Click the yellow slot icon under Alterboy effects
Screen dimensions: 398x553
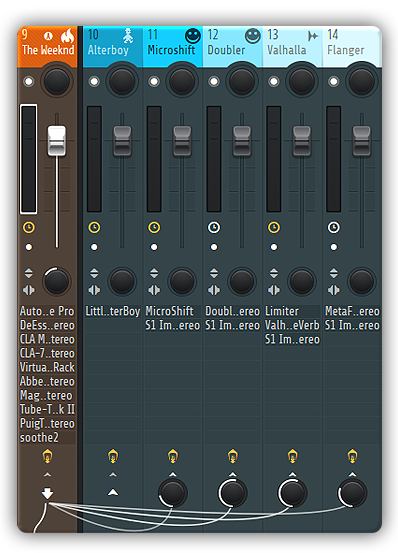[x=113, y=456]
